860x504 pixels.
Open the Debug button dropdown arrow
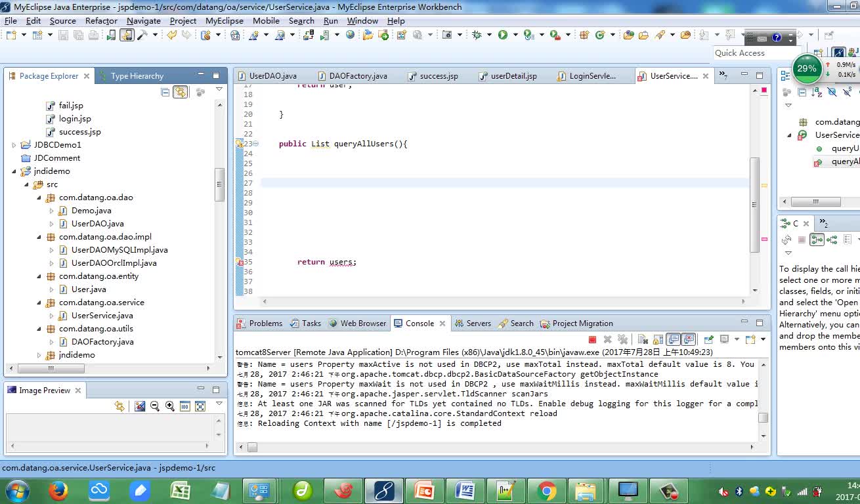click(x=488, y=35)
